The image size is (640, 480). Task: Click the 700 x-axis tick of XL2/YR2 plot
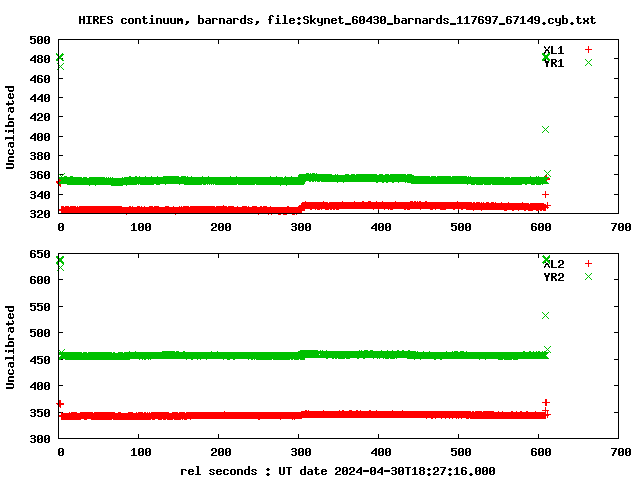coord(621,452)
